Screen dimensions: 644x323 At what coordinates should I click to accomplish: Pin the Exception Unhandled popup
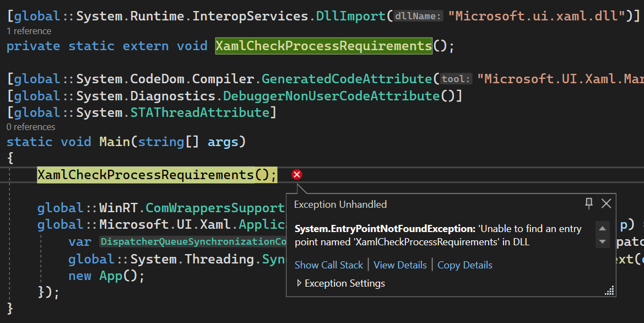[x=589, y=203]
